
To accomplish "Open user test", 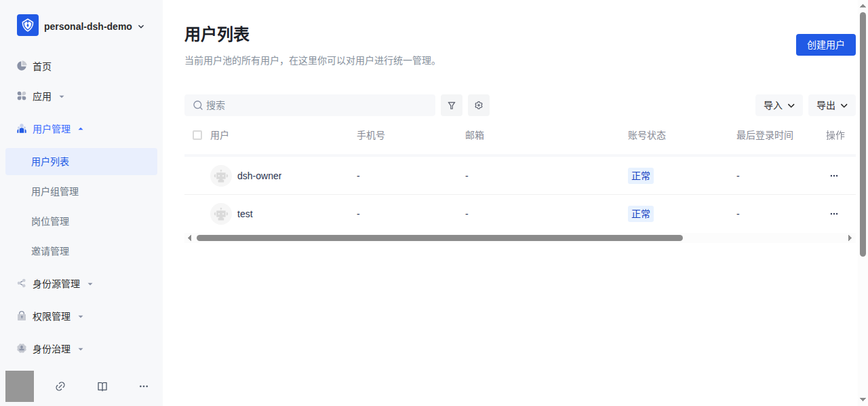I will 245,214.
